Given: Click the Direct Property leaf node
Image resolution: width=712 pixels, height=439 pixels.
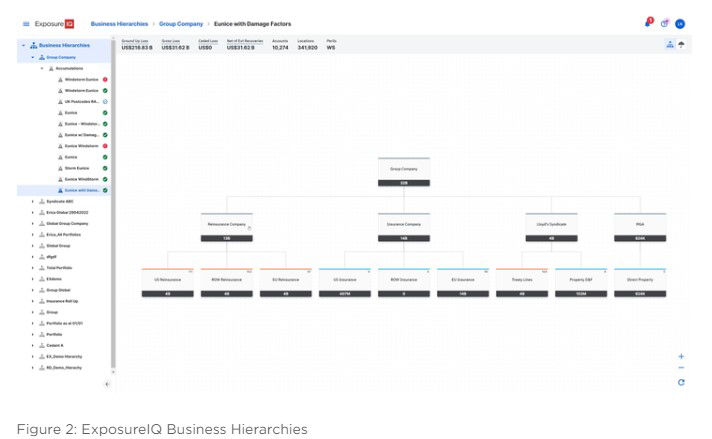Looking at the screenshot, I should point(640,283).
